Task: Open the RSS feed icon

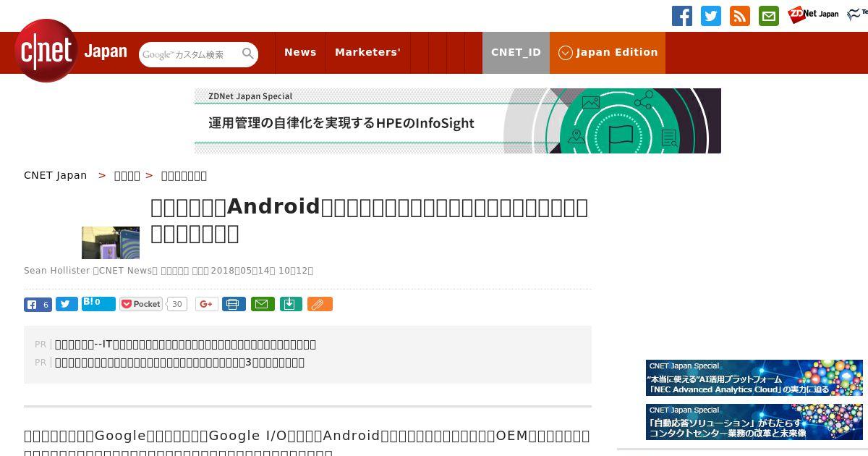Action: (x=740, y=16)
